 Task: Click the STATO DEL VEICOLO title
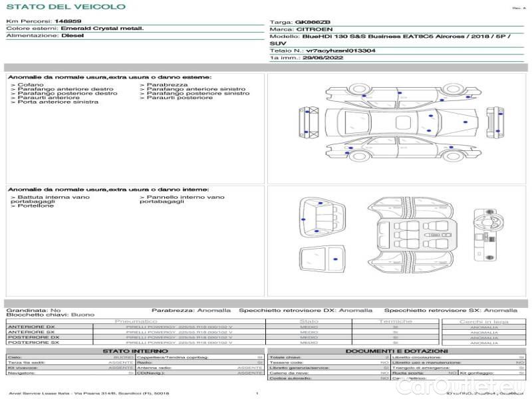click(65, 7)
